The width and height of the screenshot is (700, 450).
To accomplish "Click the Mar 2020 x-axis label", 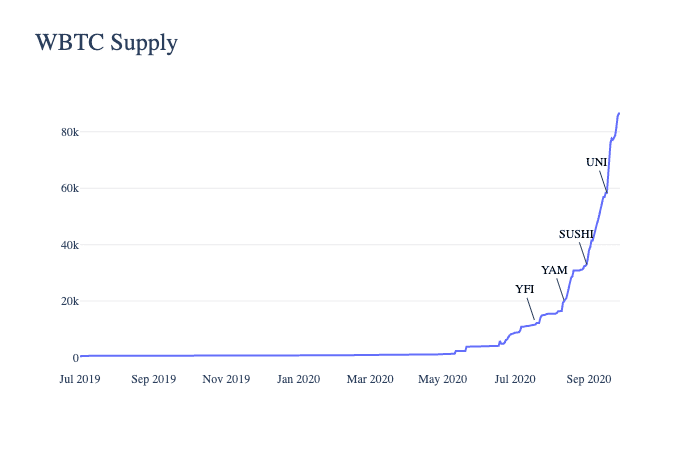I will click(370, 379).
